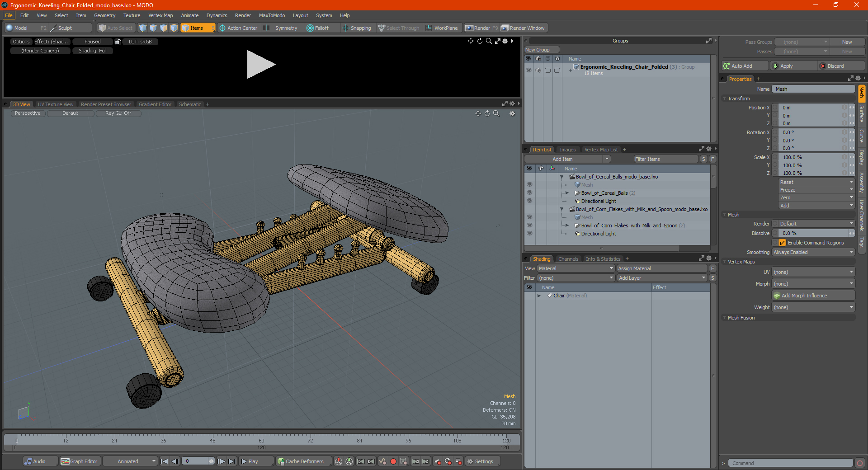Open the Geometry menu

(104, 15)
